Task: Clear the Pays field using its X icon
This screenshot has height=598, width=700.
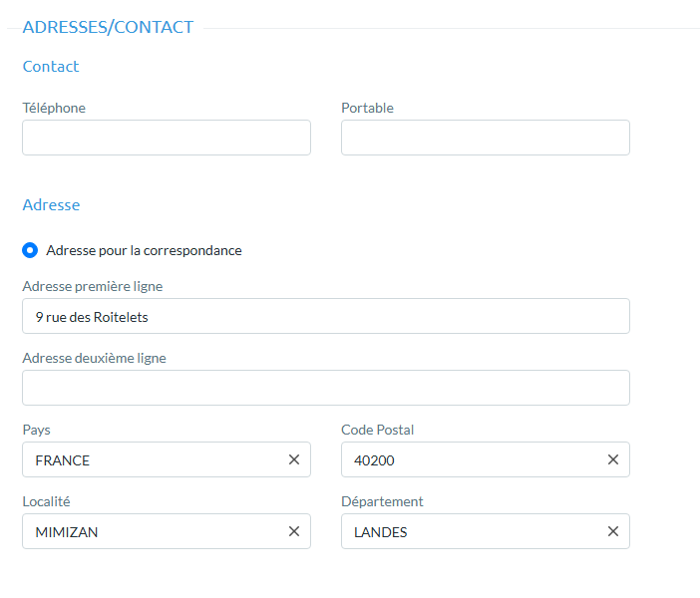Action: coord(294,459)
